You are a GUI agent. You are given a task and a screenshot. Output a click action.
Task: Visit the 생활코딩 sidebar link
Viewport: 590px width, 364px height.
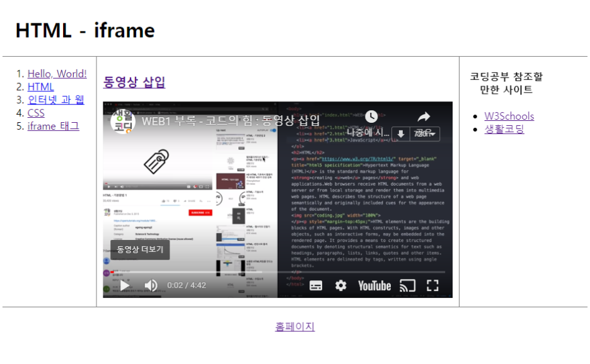point(504,129)
